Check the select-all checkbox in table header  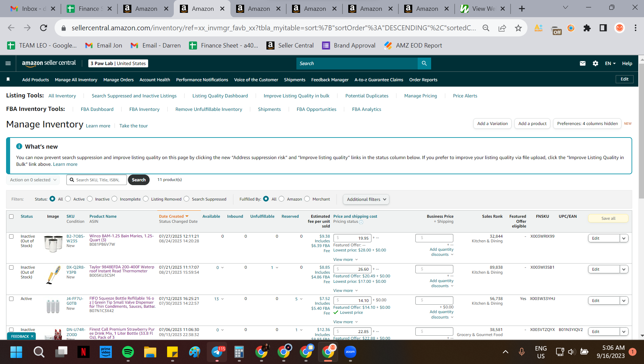point(11,216)
